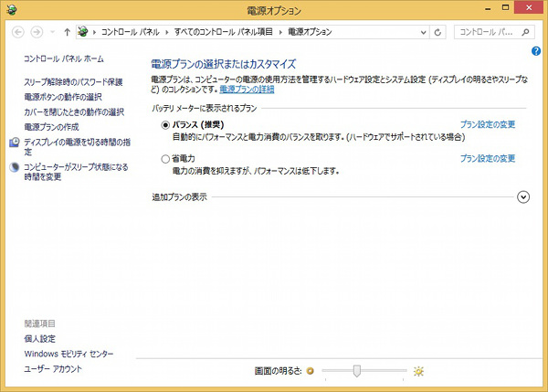Open the breadcrumb arrow after コントロール パネル

(x=164, y=32)
